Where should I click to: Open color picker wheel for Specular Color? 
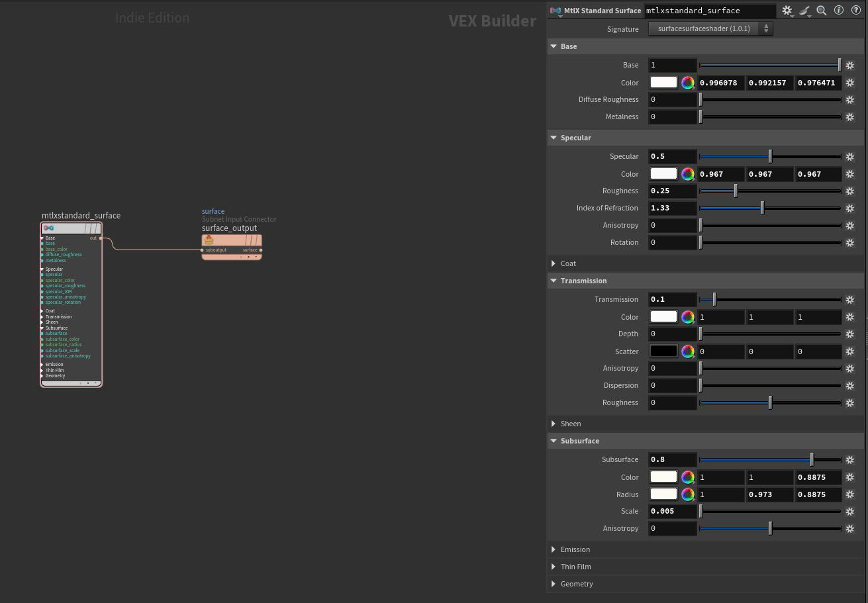click(688, 174)
